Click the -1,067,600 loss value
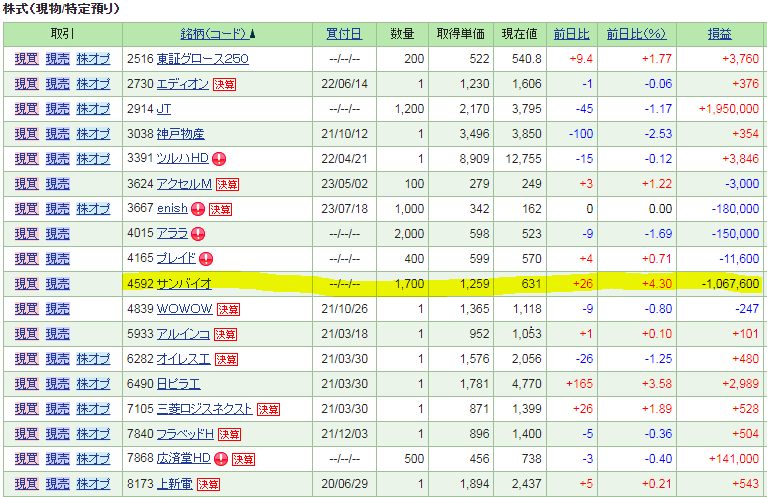767x497 pixels. [x=730, y=284]
